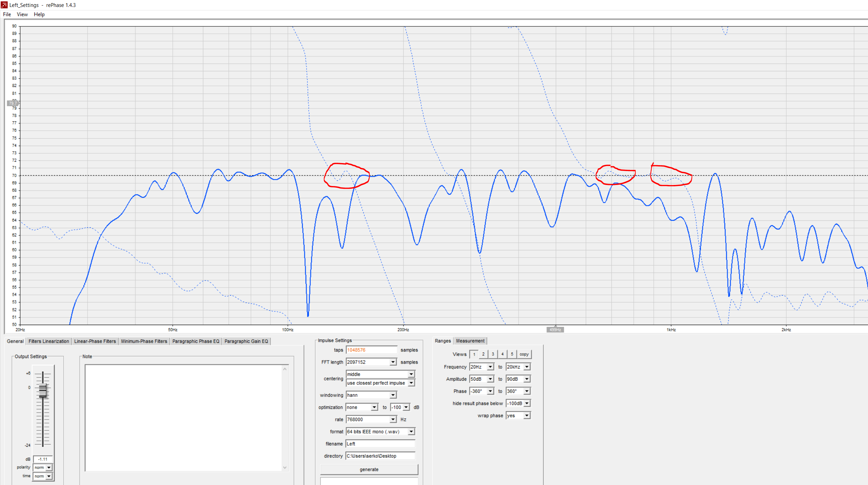Open the Measurement tab
The image size is (868, 485).
pos(470,341)
